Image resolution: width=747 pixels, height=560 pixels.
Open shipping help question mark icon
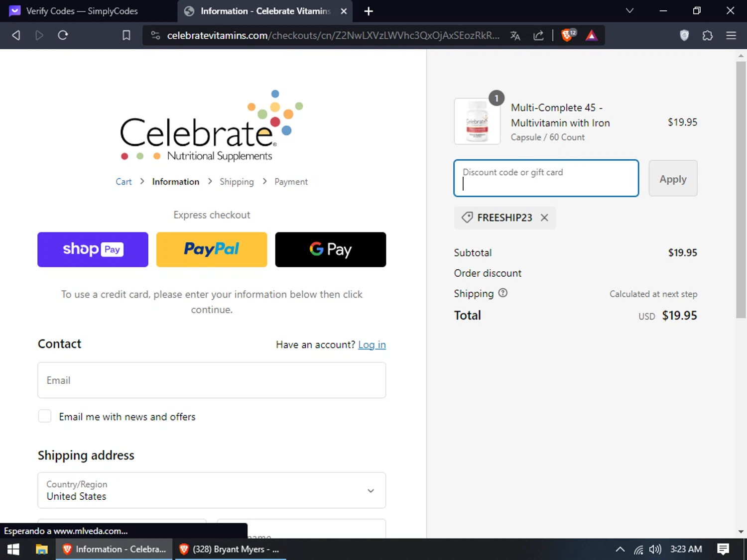[x=503, y=293]
